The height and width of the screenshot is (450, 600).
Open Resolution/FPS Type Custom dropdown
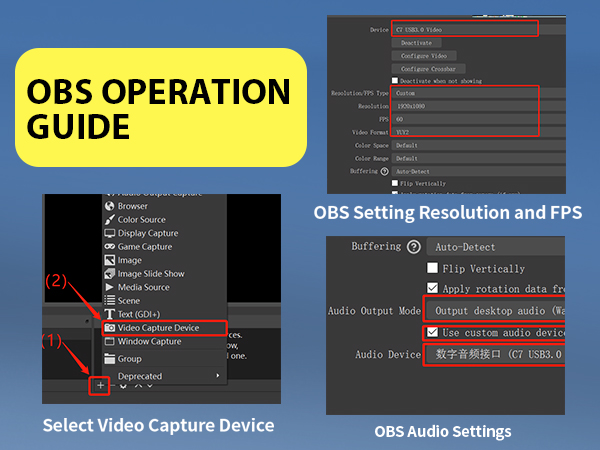(x=478, y=93)
